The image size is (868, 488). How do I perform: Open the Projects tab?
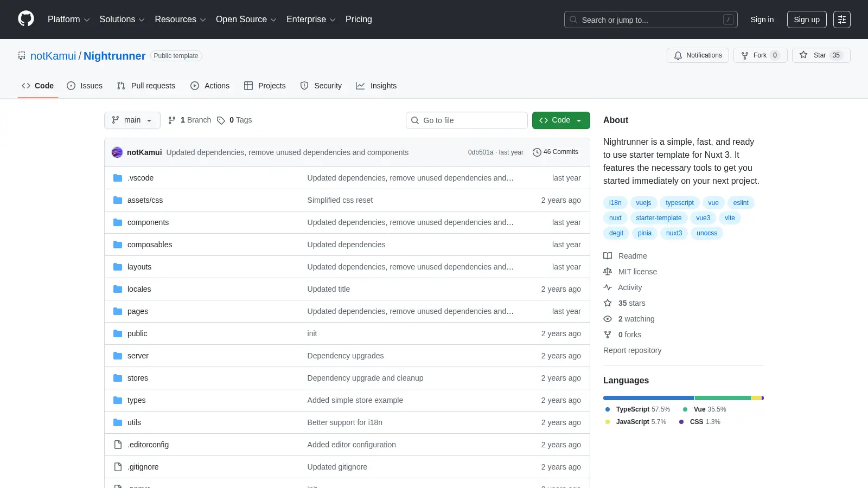265,86
